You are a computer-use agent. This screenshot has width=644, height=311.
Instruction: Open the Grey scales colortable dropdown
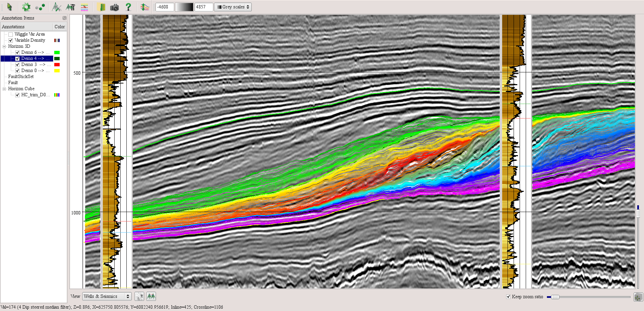(233, 7)
